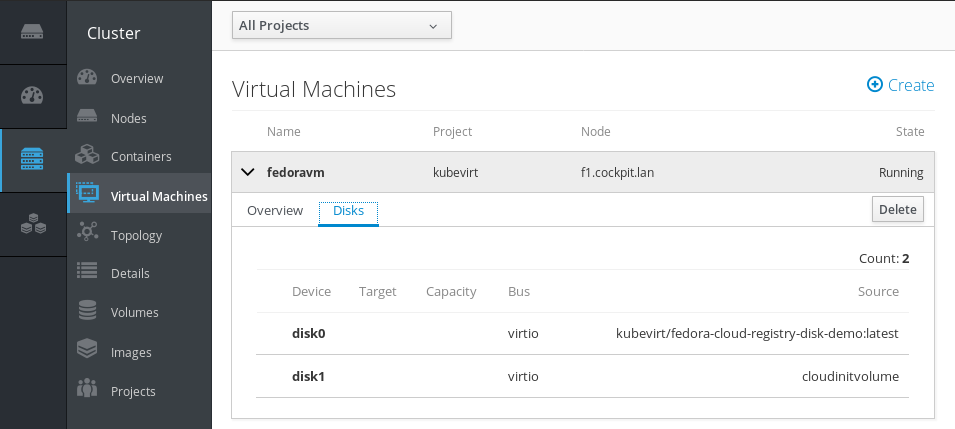955x429 pixels.
Task: Select the cluster rack icon in far-left bar
Action: pyautogui.click(x=33, y=159)
